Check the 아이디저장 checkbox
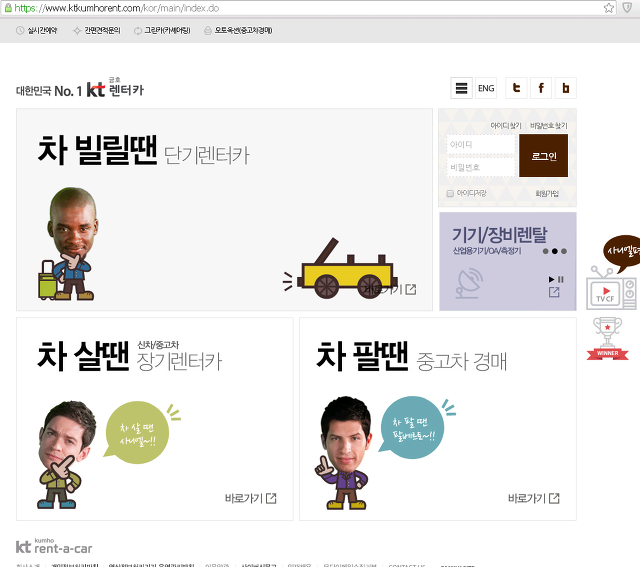 450,193
